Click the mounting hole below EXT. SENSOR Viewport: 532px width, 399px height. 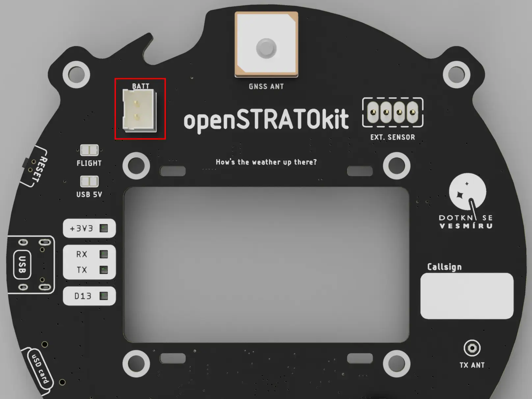click(397, 166)
